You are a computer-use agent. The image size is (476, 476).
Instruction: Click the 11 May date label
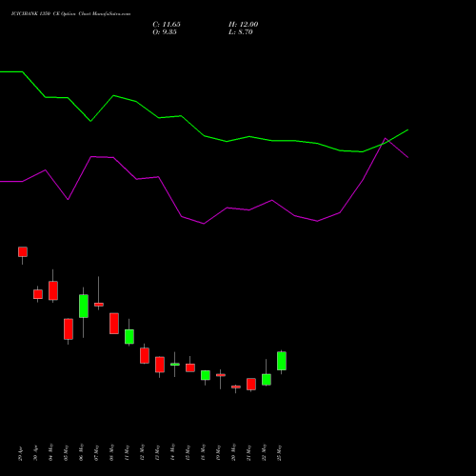[127, 453]
